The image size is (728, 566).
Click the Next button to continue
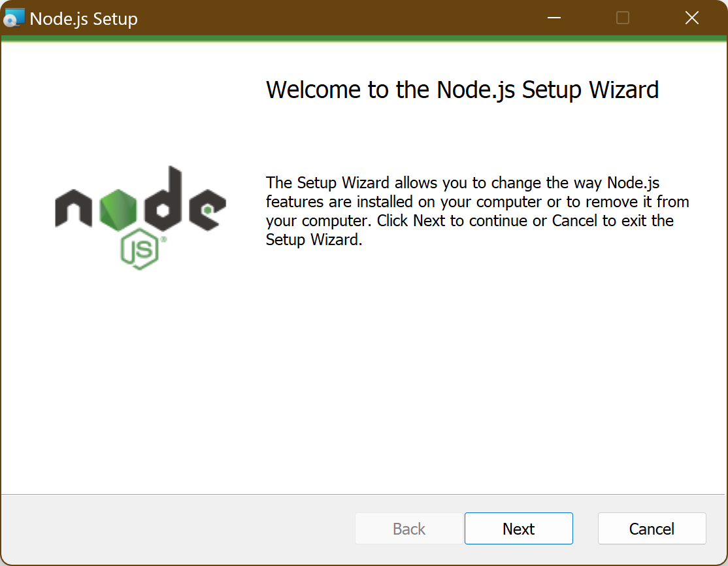(519, 528)
